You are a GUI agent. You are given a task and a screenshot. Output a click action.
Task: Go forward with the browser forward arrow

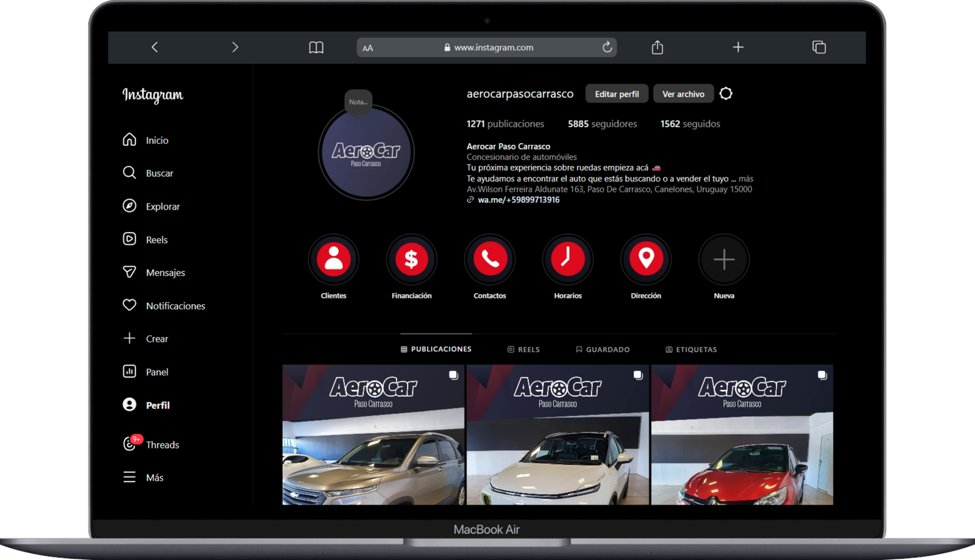[x=235, y=47]
